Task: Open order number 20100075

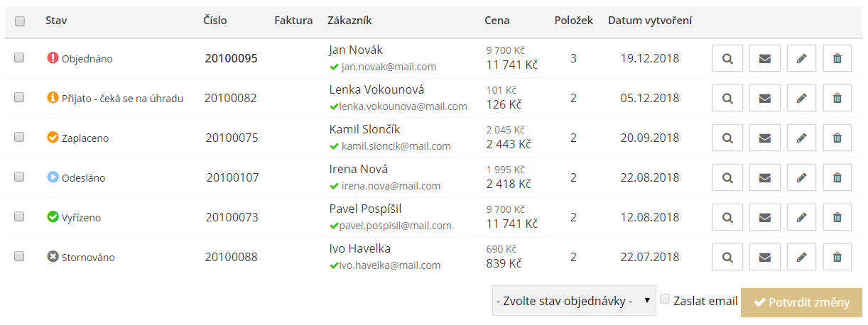Action: [x=232, y=138]
